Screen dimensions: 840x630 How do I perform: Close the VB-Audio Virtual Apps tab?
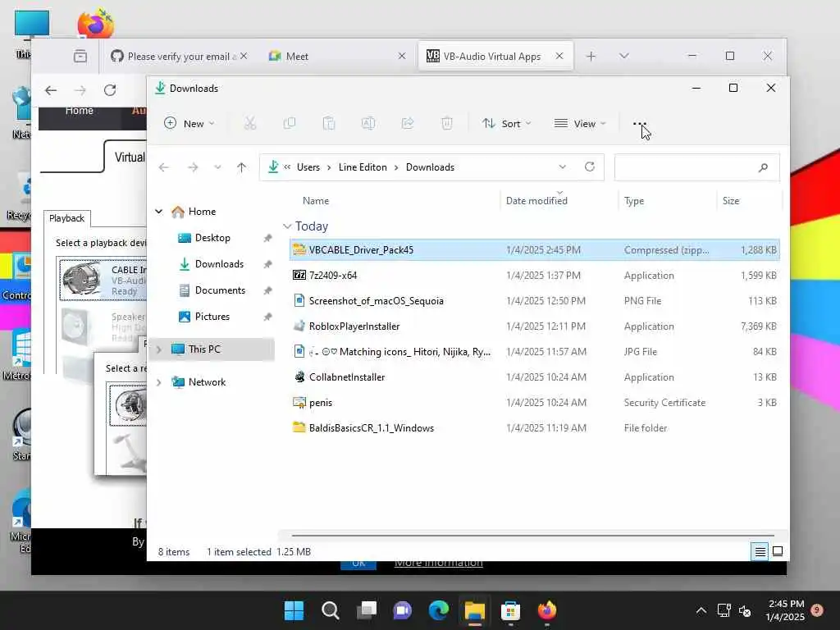[x=559, y=56]
